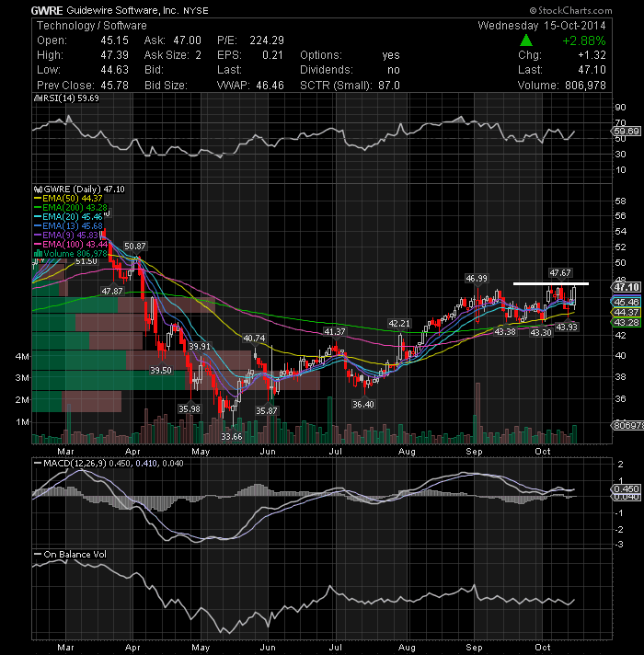Click the EPS value 0.21
Screen dimensions: 644x655
pos(272,55)
